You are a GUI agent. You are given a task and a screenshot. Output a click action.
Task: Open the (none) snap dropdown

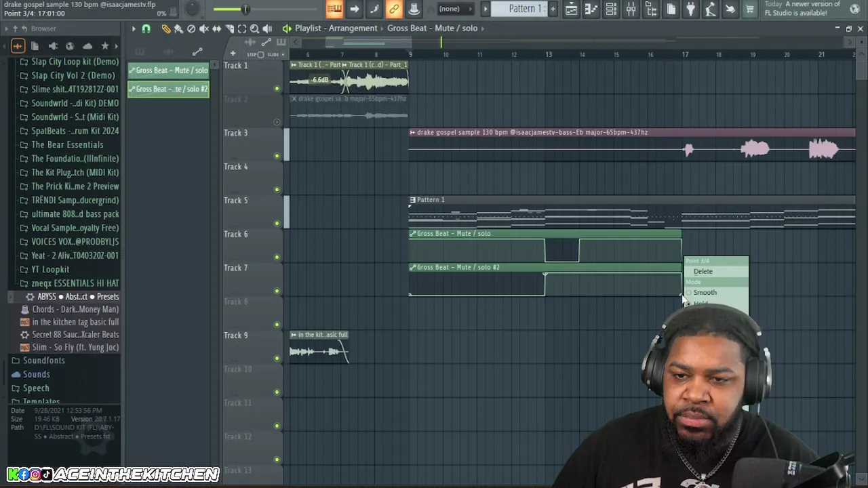[456, 9]
